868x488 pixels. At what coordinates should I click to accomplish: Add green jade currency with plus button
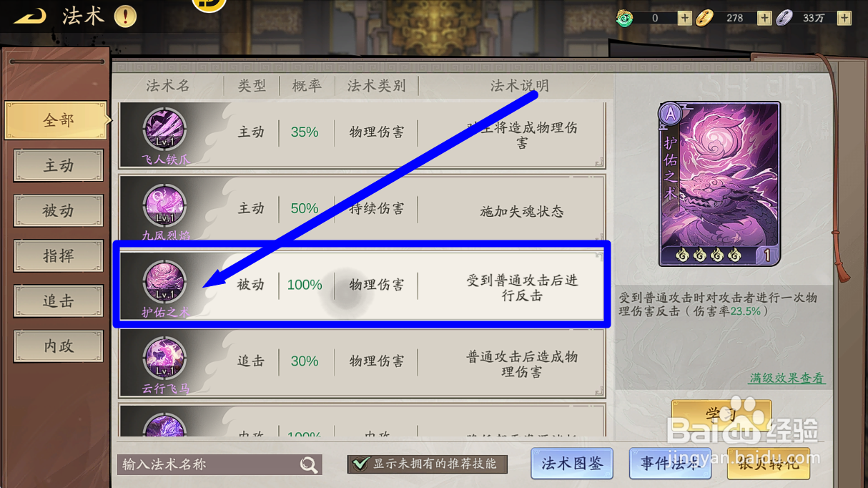[x=684, y=18]
